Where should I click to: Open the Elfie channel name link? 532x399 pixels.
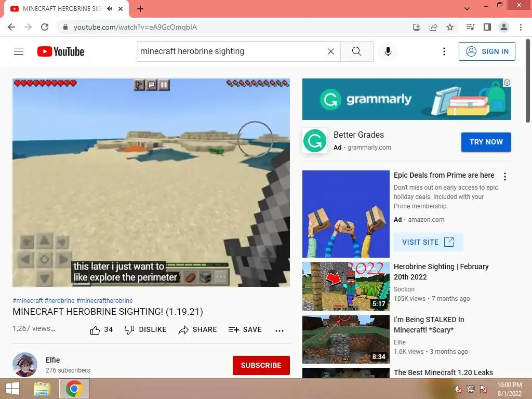tap(52, 360)
